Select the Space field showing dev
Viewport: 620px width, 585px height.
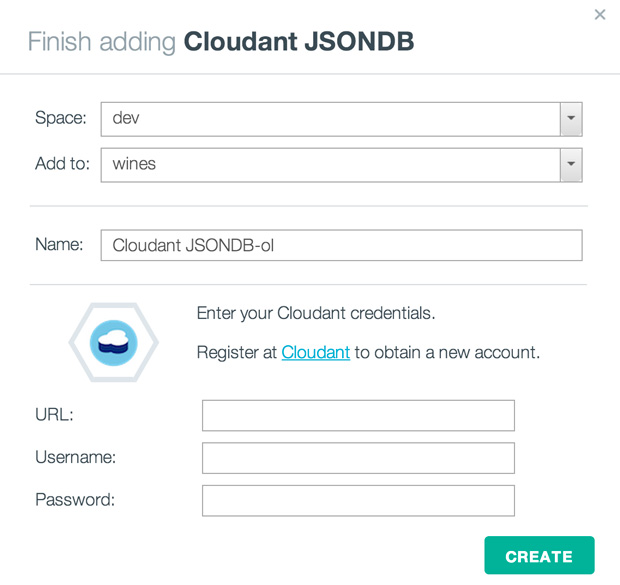tap(341, 119)
